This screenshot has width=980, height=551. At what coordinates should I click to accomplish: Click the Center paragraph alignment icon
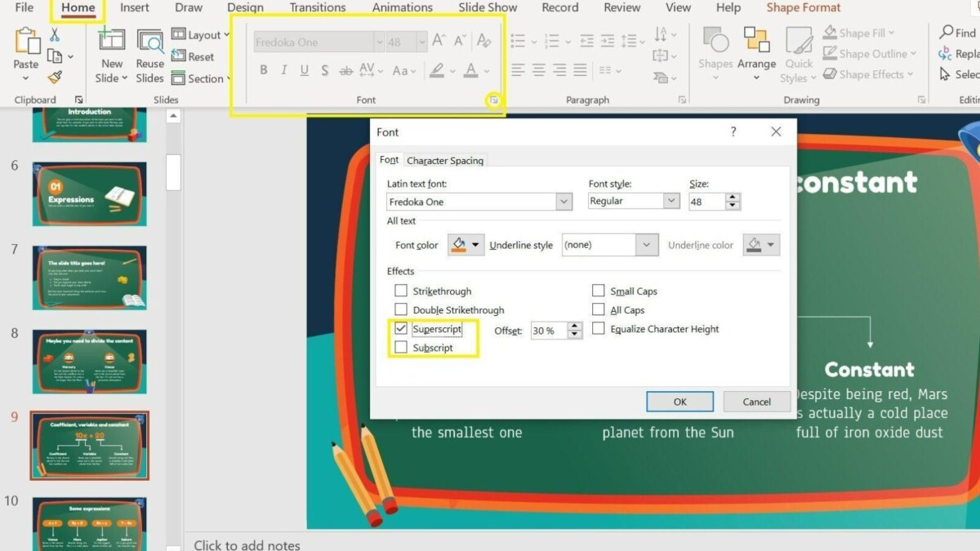(x=539, y=70)
